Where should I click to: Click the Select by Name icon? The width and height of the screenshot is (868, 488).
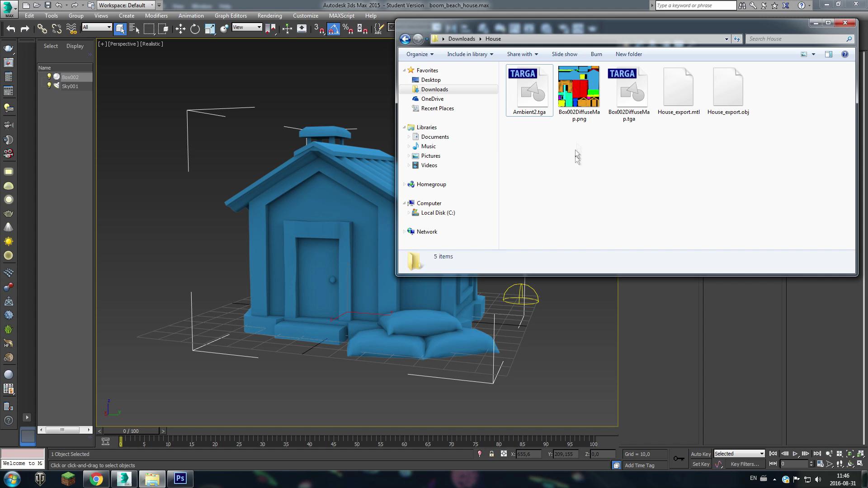134,29
